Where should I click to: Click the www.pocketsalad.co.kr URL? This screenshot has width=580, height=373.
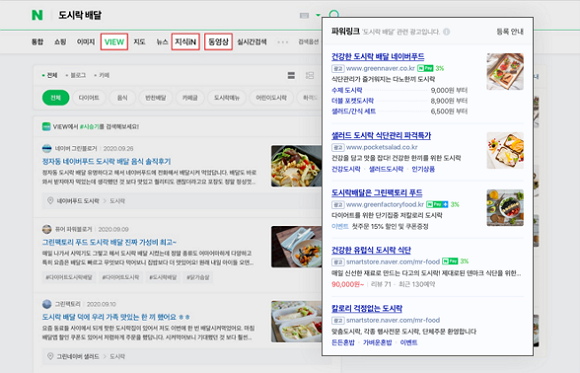click(382, 147)
